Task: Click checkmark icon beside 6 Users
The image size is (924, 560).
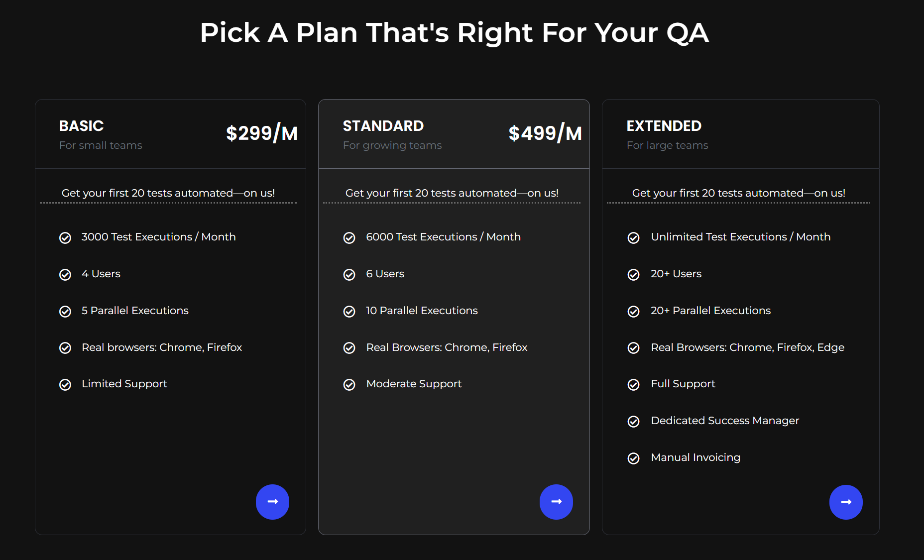Action: [x=349, y=275]
